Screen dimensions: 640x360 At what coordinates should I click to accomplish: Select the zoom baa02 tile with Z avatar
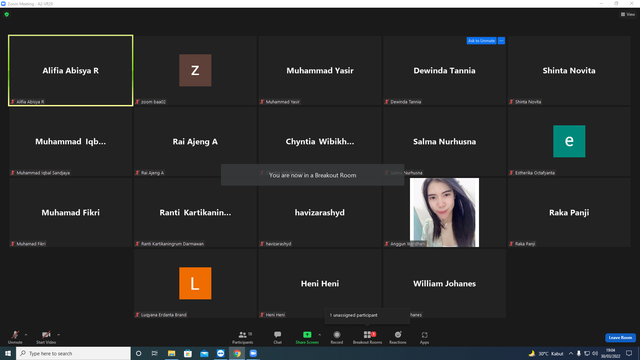click(195, 70)
